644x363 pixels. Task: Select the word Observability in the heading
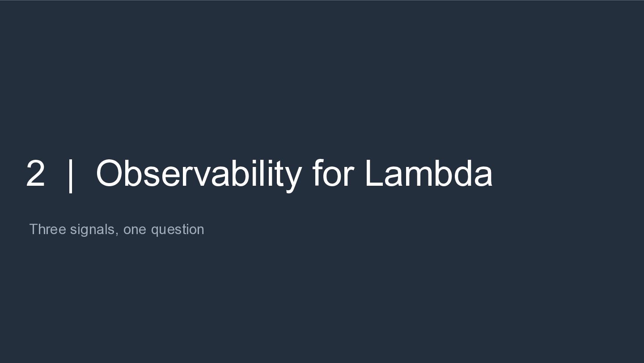pos(199,175)
